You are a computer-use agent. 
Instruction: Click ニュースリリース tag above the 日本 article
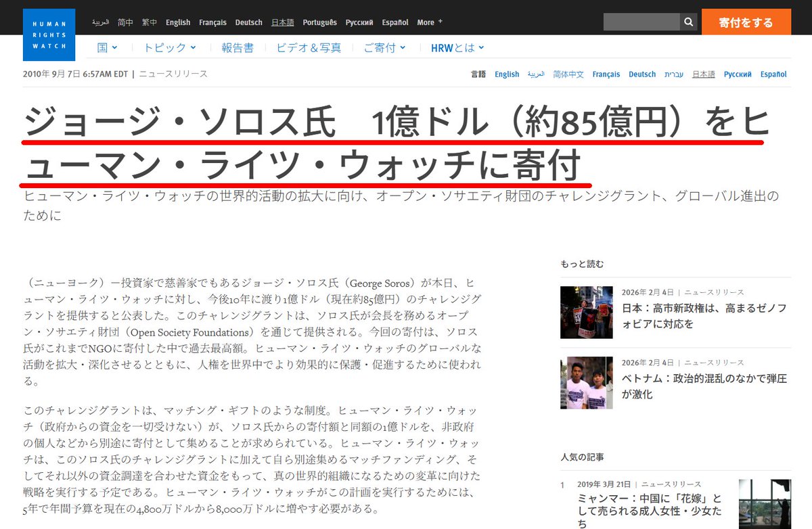point(714,292)
